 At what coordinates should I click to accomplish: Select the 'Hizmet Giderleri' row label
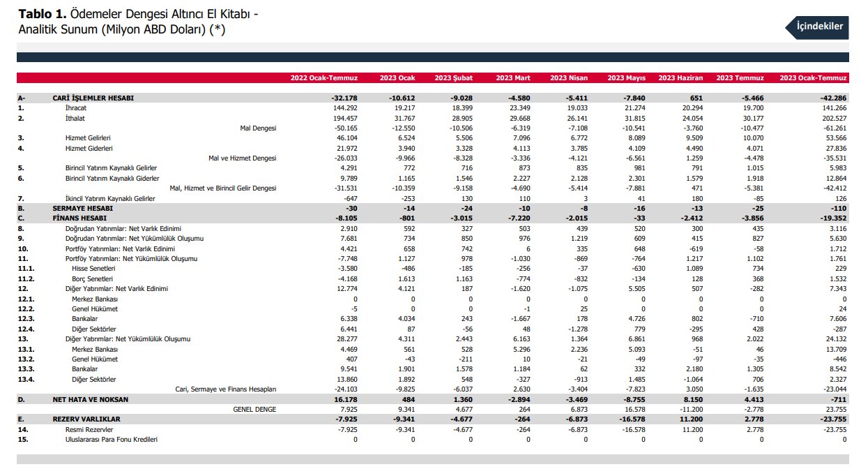89,149
